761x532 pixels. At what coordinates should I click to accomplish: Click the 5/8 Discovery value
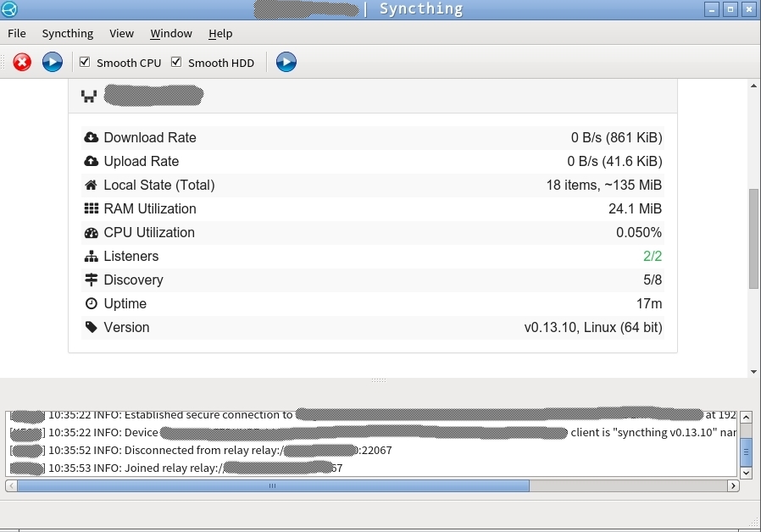click(x=653, y=280)
